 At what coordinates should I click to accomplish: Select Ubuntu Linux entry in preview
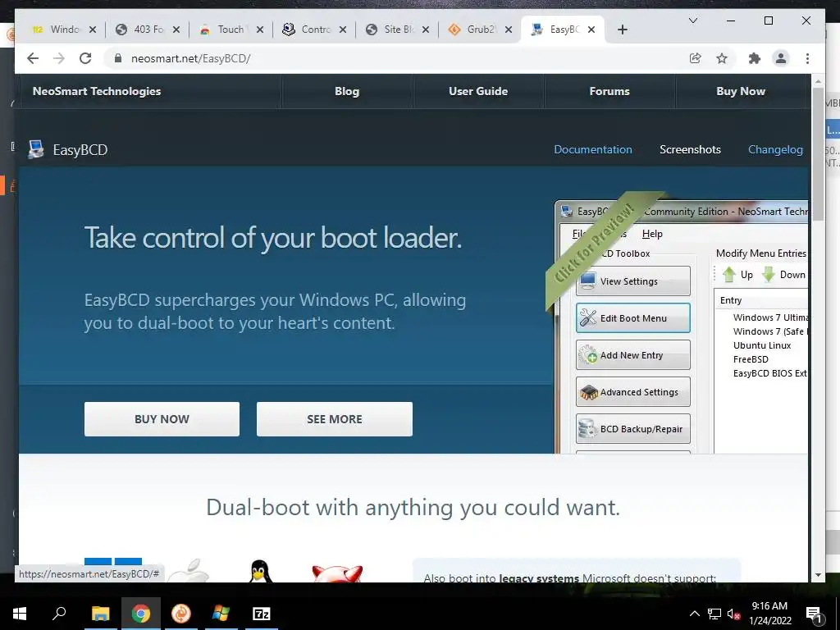pyautogui.click(x=762, y=345)
